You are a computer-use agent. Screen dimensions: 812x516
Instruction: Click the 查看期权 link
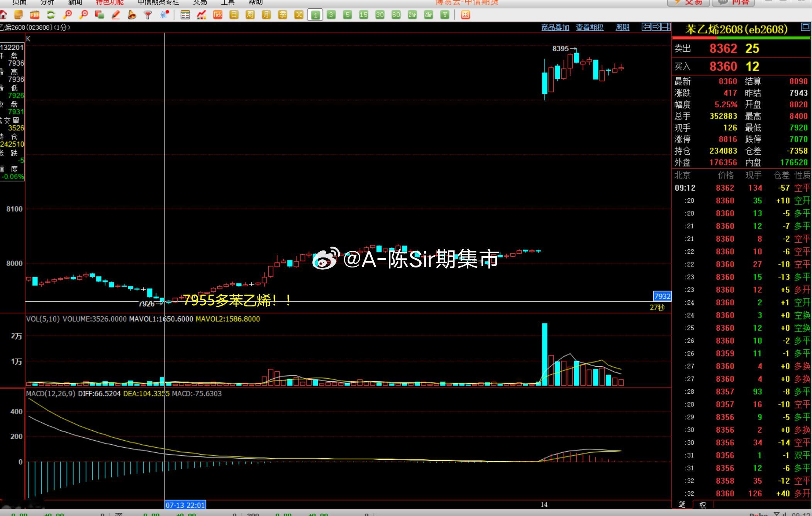click(x=590, y=27)
